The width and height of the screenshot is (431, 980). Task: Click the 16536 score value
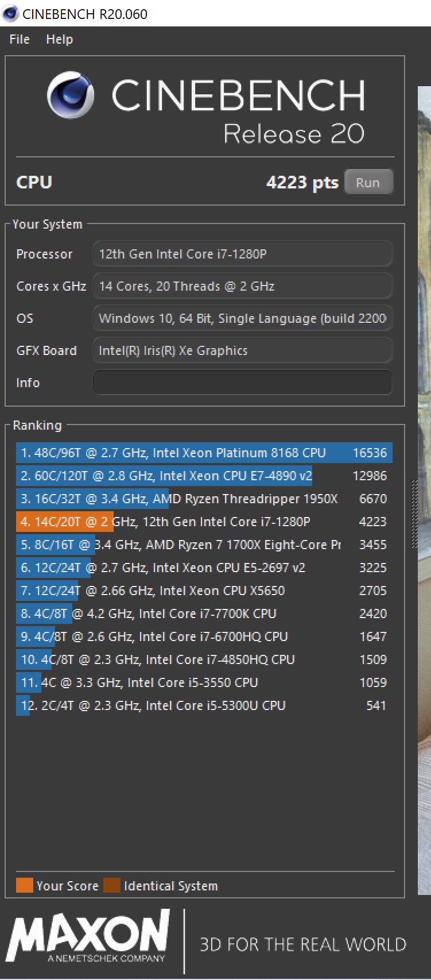point(370,453)
